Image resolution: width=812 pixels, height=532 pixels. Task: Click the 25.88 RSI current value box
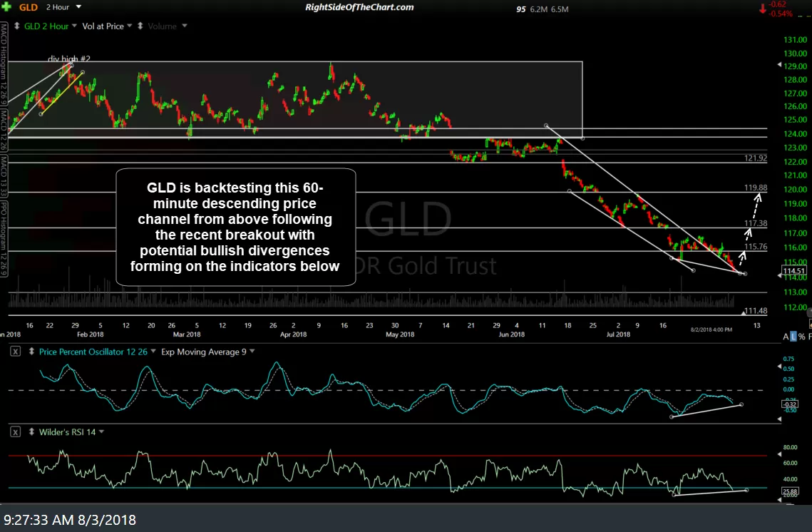[x=790, y=491]
